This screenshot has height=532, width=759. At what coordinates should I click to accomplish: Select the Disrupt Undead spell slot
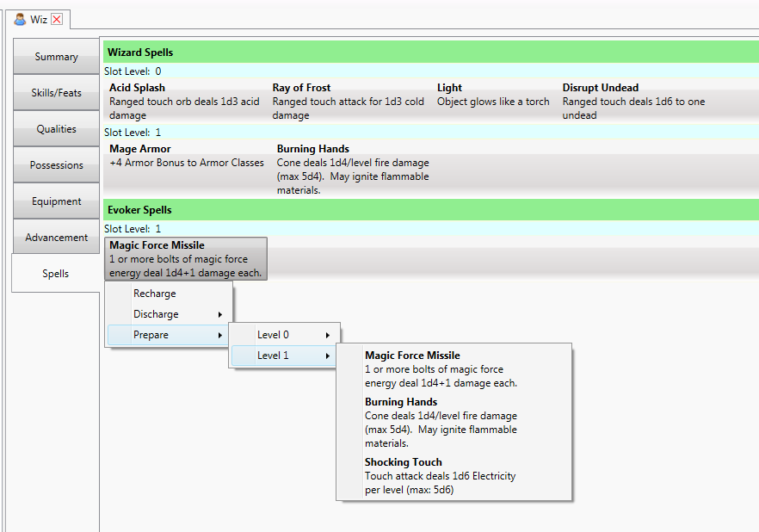[x=635, y=101]
